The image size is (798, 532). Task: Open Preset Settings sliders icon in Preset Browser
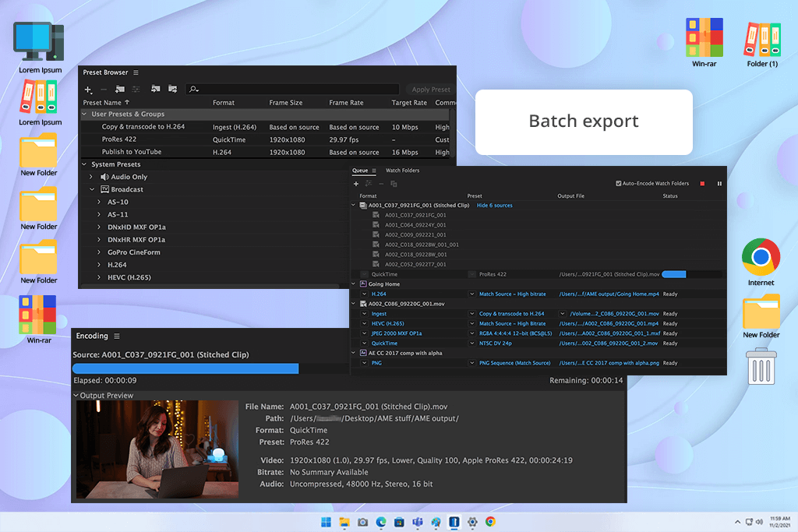136,89
